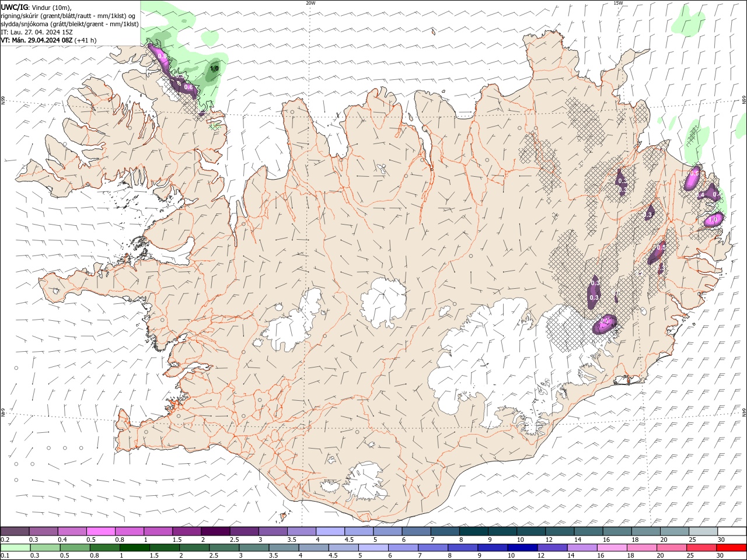Screen dimensions: 747x560
Task: Click the '0.6' snow value in the Westfjords
Action: pos(188,87)
